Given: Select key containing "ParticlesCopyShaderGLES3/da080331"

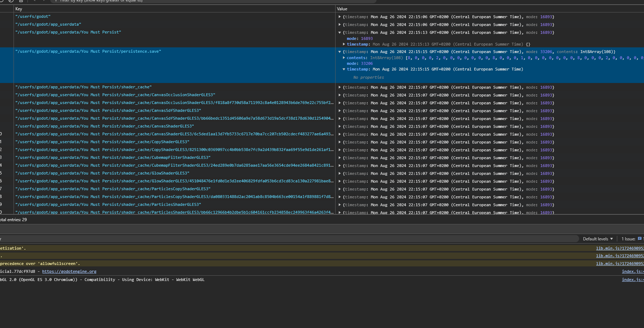Looking at the screenshot, I should pyautogui.click(x=174, y=197).
